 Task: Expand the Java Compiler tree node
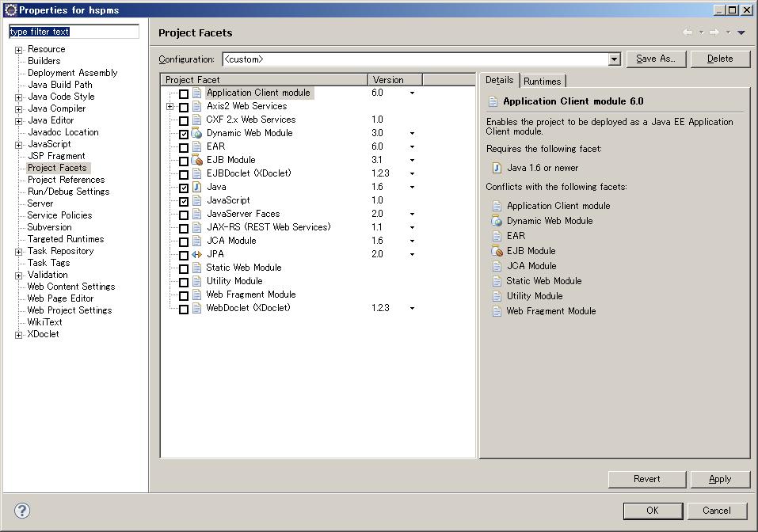pos(18,109)
